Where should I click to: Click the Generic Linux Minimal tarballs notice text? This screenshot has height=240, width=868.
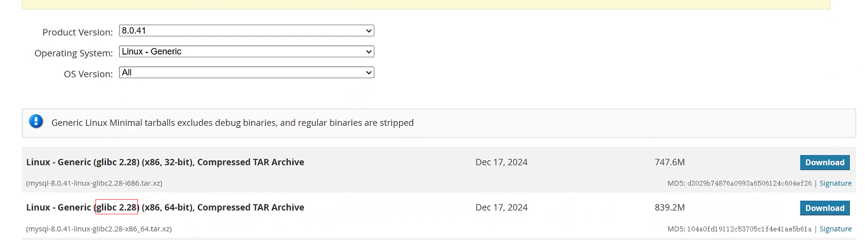click(232, 123)
